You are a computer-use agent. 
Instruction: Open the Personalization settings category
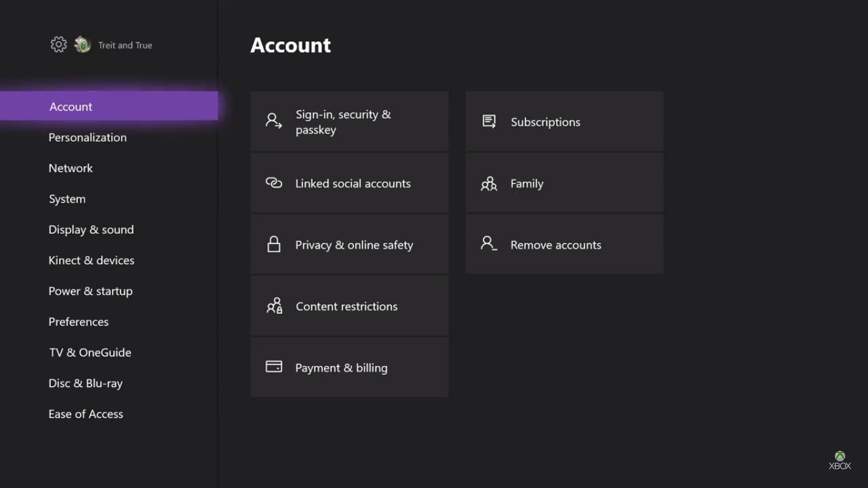(x=88, y=137)
